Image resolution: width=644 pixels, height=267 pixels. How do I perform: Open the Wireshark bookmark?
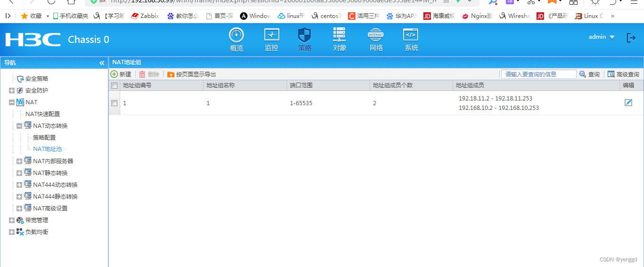(514, 16)
